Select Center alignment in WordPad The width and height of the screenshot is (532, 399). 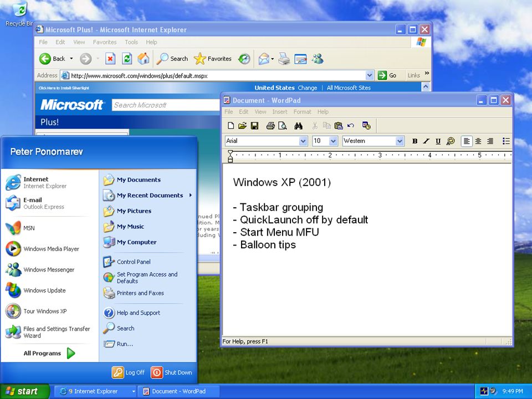click(478, 141)
